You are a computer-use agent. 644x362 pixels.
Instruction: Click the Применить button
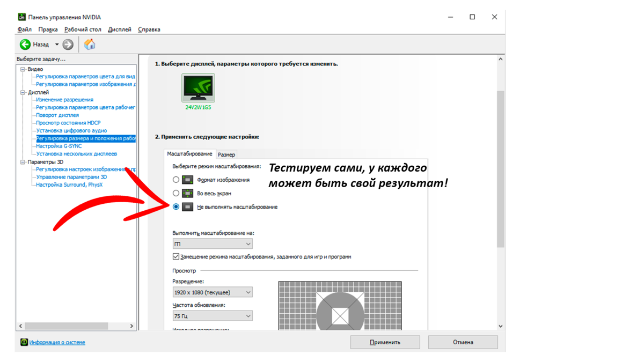(385, 342)
